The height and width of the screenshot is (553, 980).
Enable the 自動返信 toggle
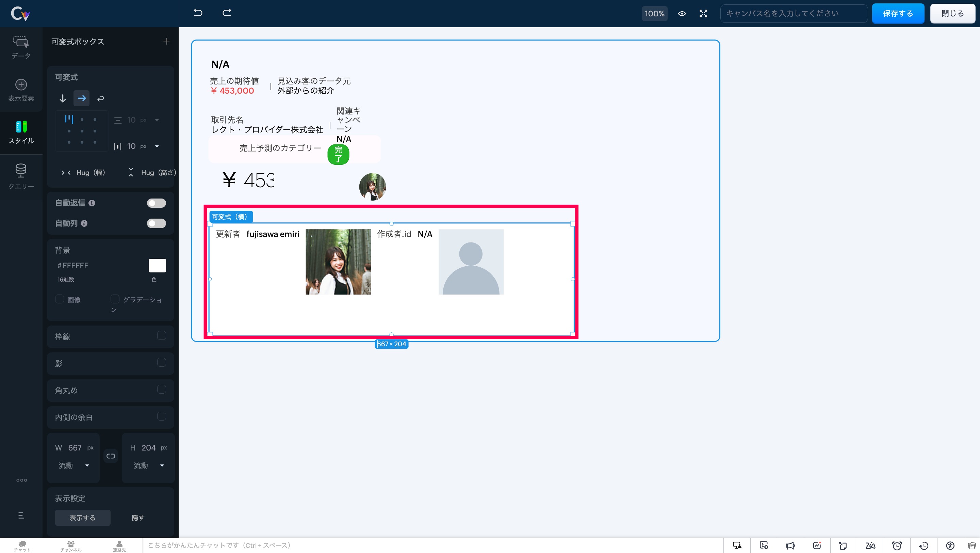[157, 203]
